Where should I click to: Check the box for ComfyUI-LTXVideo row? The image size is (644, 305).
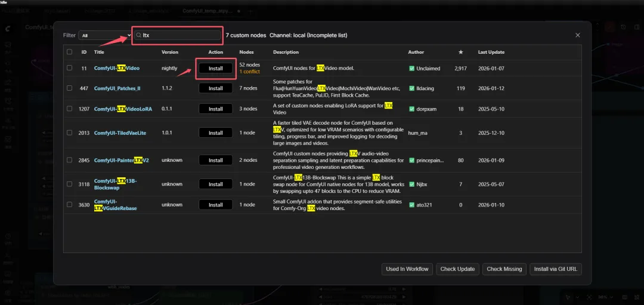point(69,68)
